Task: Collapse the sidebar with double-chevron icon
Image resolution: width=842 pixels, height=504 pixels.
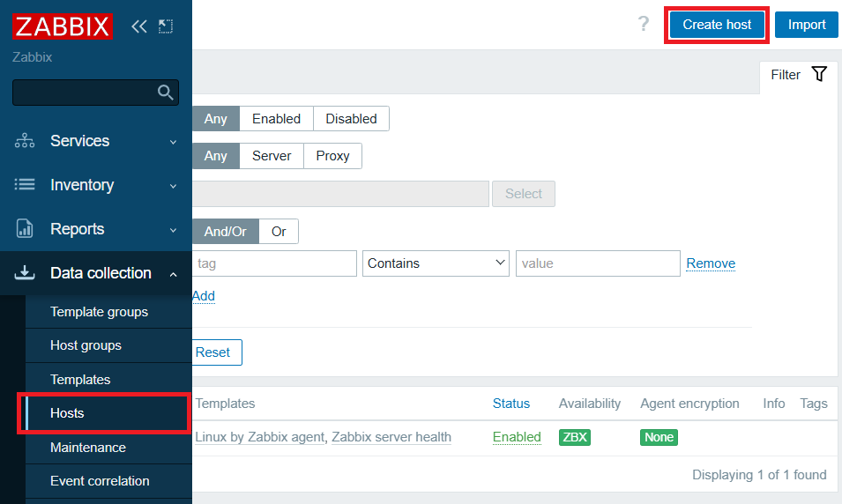Action: tap(138, 26)
